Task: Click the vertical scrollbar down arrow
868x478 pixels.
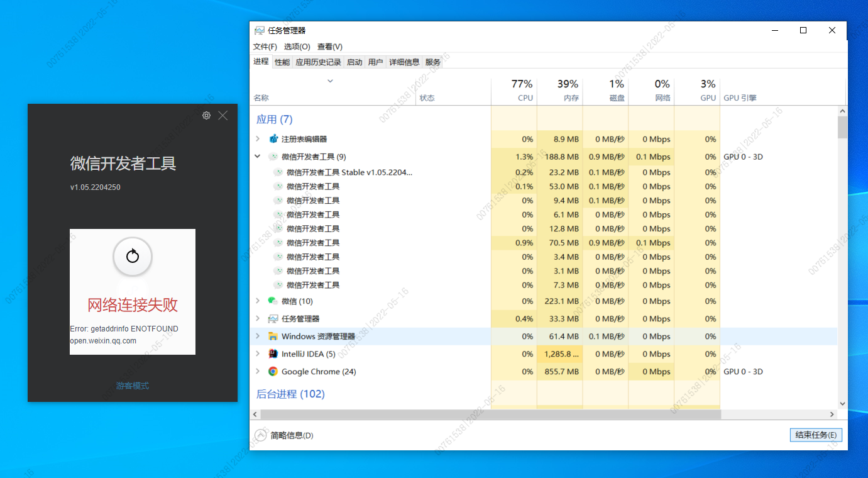Action: click(842, 404)
